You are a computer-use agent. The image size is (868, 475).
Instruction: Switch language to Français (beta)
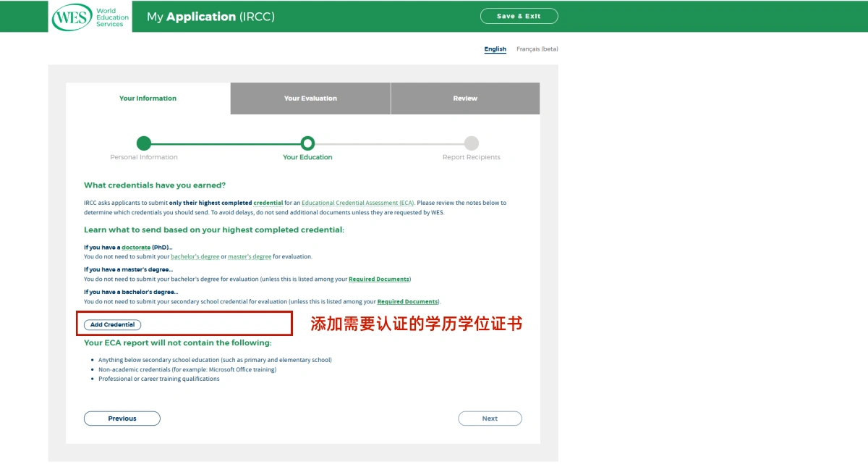[x=537, y=49]
